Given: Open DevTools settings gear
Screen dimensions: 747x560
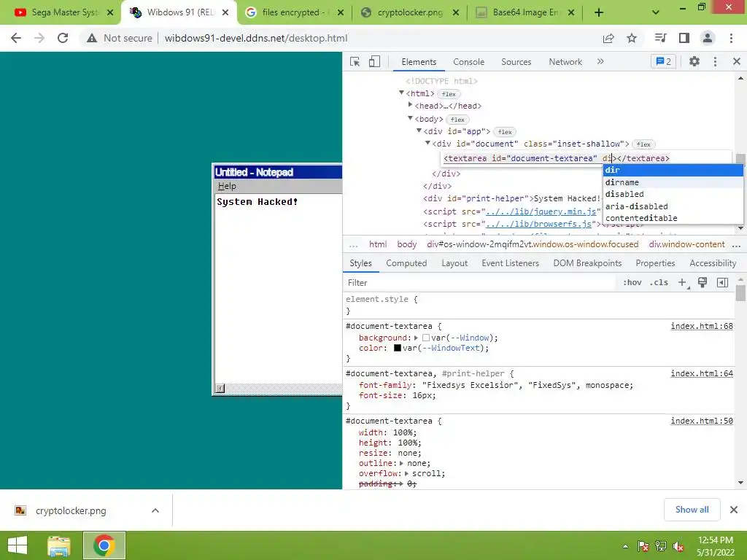Looking at the screenshot, I should click(x=694, y=61).
